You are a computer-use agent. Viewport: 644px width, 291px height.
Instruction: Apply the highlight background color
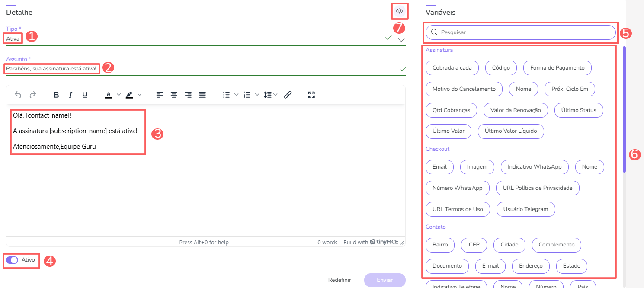point(129,95)
